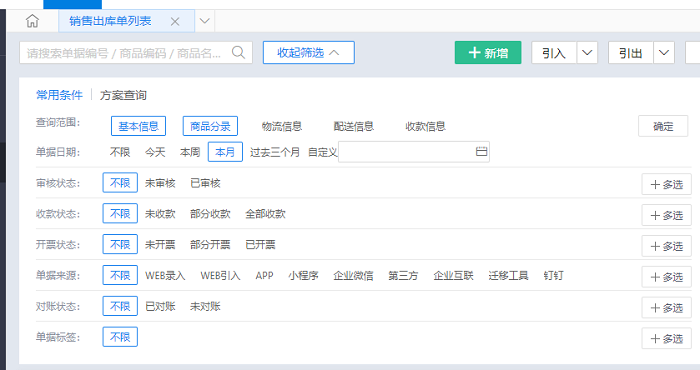Select 不限 for 对账状态
Image resolution: width=700 pixels, height=370 pixels.
[x=120, y=306]
